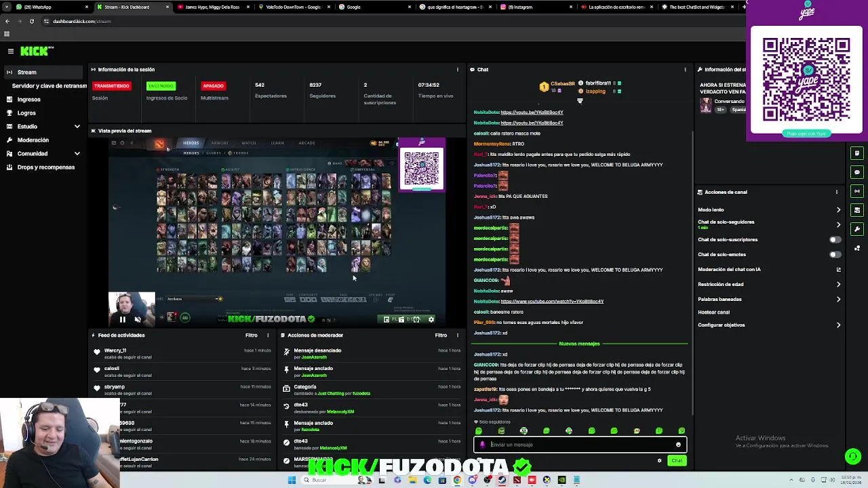Click the pin icon on Mensaje desanclado row
This screenshot has height=488, width=868.
286,351
